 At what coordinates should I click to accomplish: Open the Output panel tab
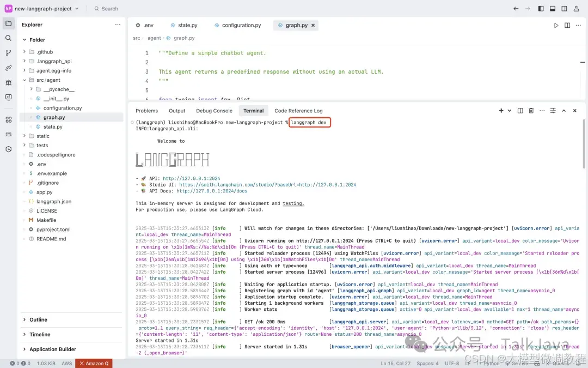[177, 111]
